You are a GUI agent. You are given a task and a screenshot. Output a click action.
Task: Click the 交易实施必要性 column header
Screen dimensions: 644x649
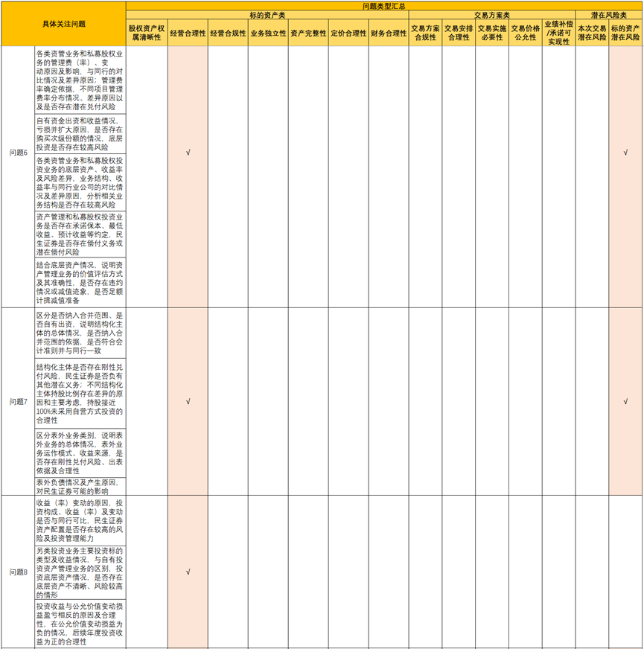point(492,33)
